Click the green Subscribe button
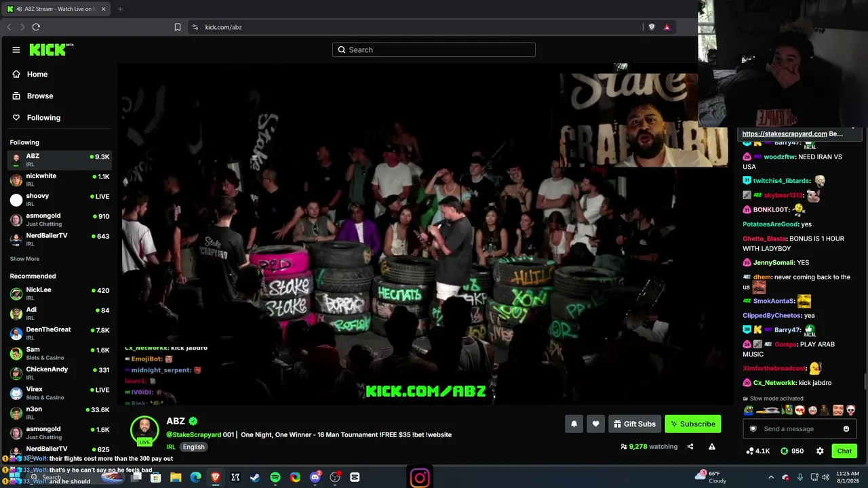 pyautogui.click(x=693, y=424)
